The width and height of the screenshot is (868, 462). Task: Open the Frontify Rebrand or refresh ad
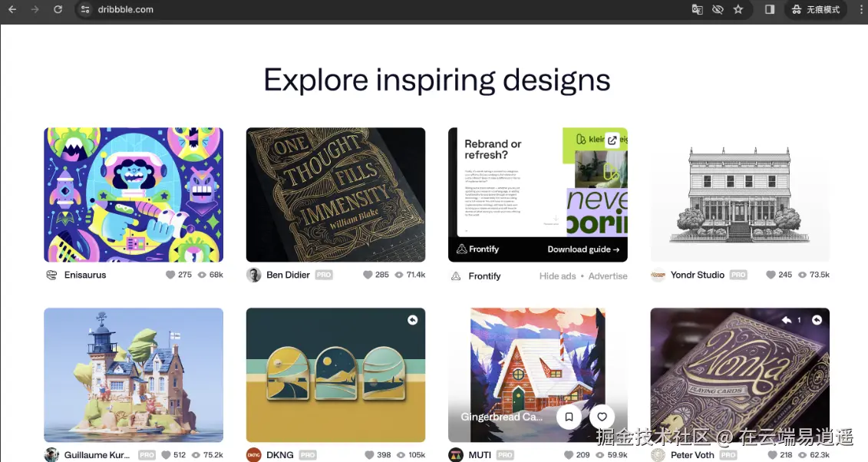[x=537, y=195]
